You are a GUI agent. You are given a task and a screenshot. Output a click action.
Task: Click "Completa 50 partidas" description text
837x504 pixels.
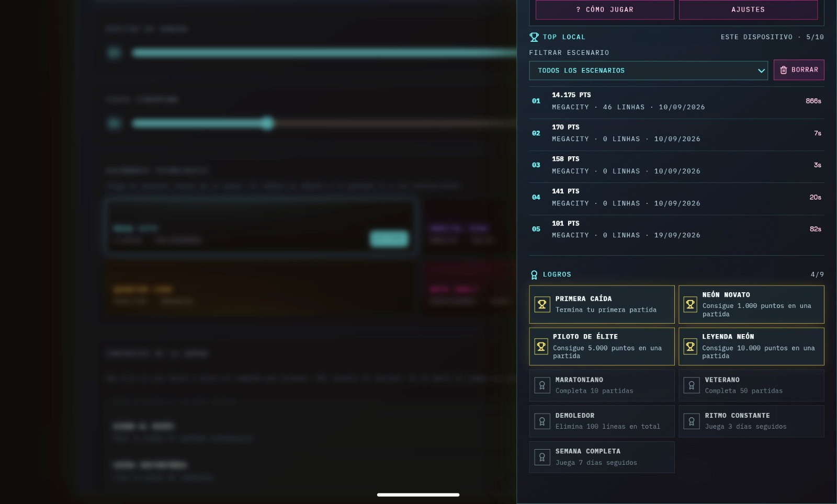click(x=744, y=391)
